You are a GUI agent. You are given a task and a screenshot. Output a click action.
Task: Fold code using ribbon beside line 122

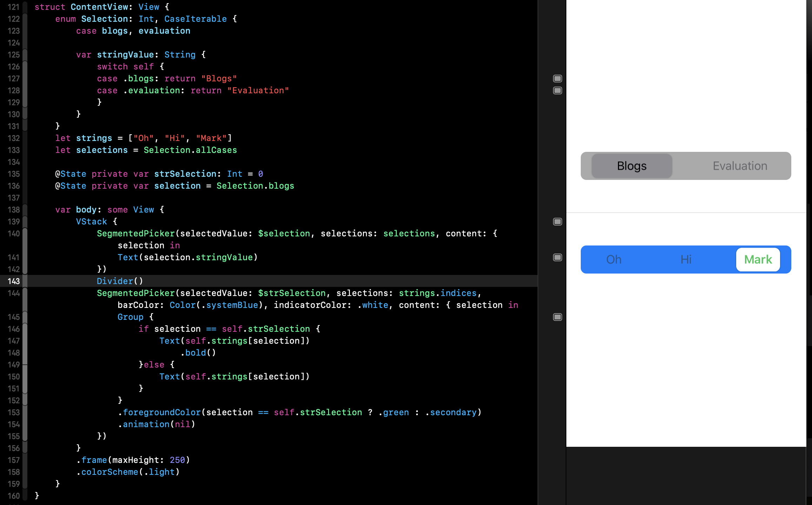[25, 19]
